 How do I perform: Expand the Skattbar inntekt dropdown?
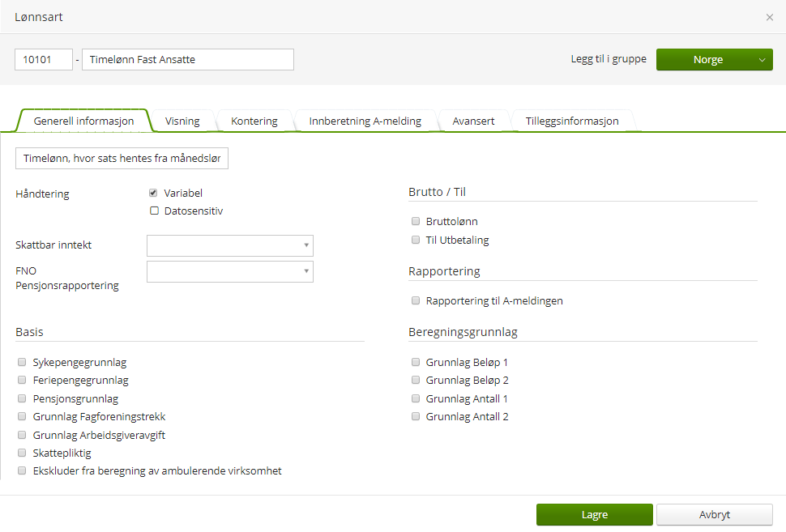pos(229,245)
